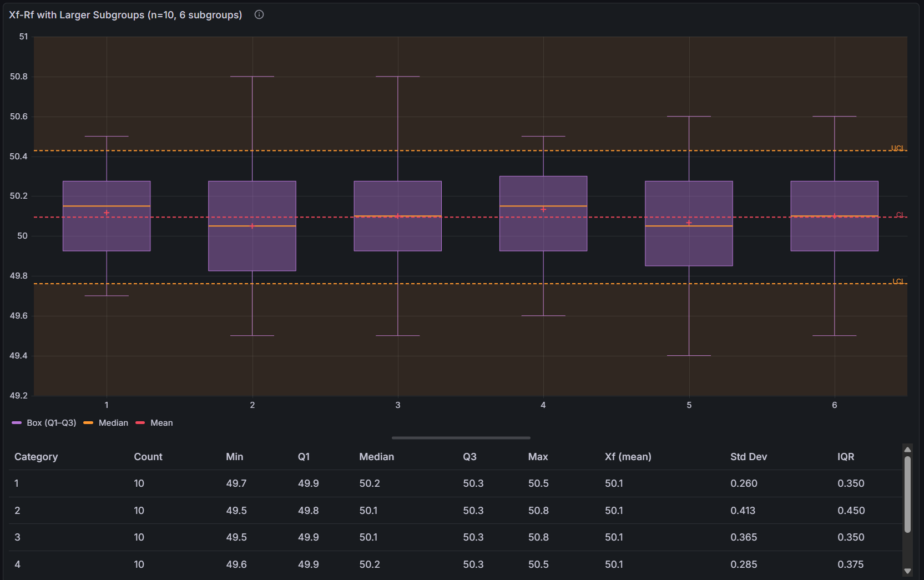Click the red Mean legend color marker
The height and width of the screenshot is (580, 924).
click(x=140, y=423)
